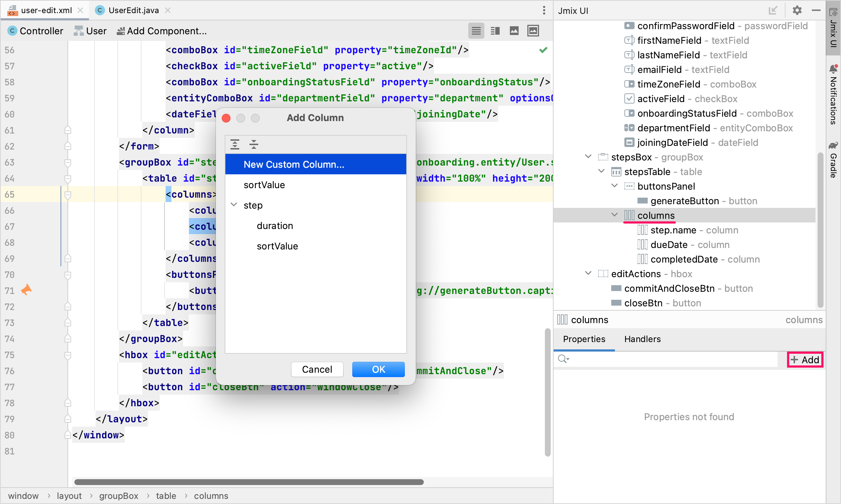Select completedDate column in tree
Image resolution: width=841 pixels, height=504 pixels.
pos(698,259)
